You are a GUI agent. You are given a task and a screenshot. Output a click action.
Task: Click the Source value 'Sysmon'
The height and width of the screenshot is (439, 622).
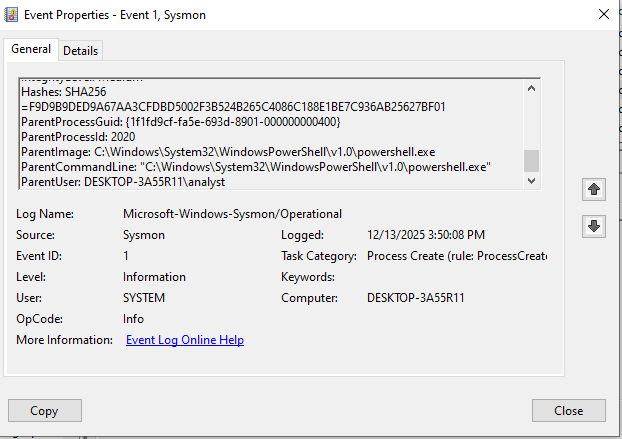click(143, 235)
